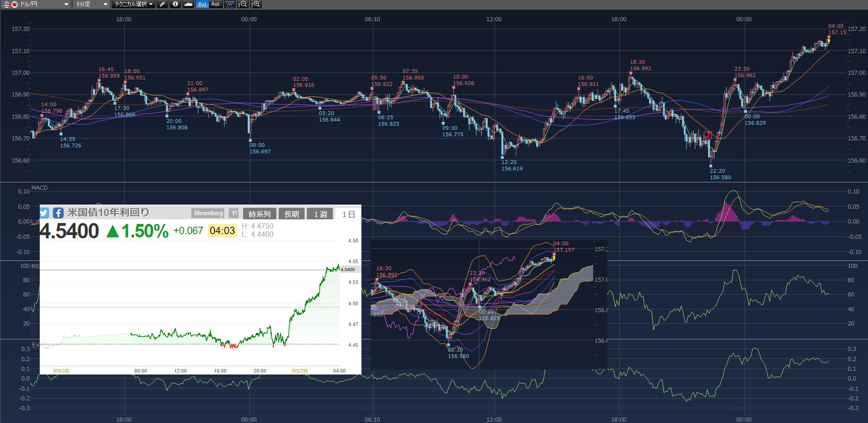The width and height of the screenshot is (868, 423).
Task: Share the bond yield chart on Facebook
Action: (58, 213)
